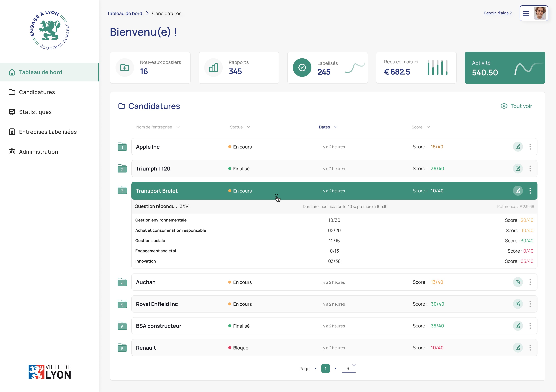
Task: Click the edit icon for Apple Inc
Action: tap(518, 147)
